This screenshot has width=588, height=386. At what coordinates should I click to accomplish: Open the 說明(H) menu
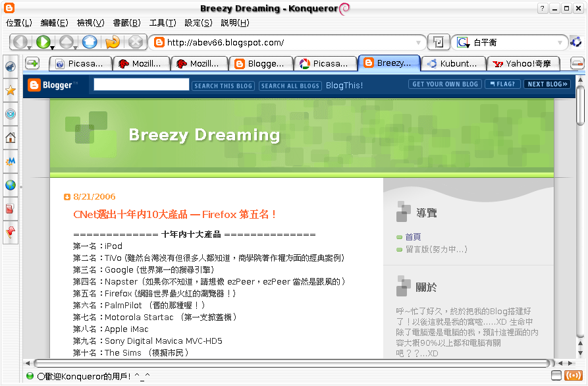tap(235, 23)
